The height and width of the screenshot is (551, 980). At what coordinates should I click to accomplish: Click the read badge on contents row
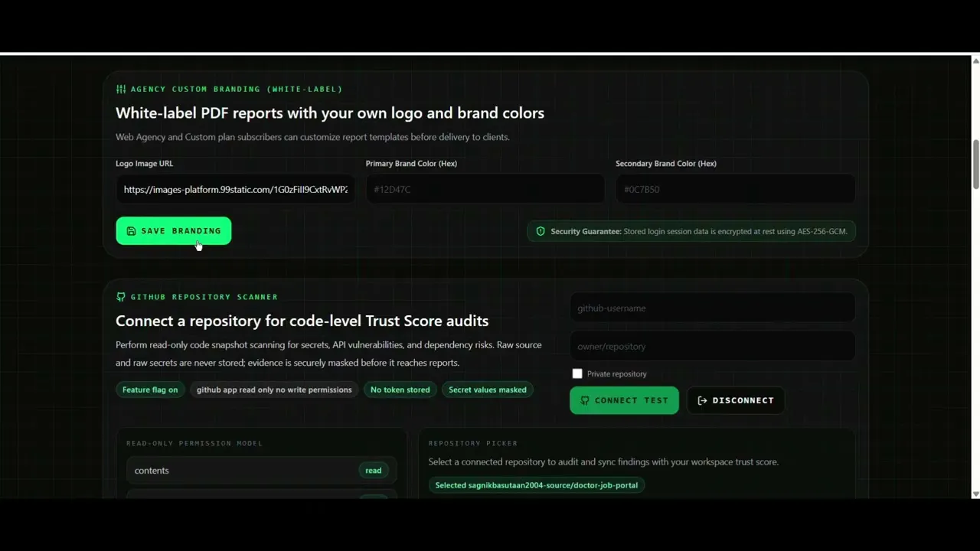[374, 471]
